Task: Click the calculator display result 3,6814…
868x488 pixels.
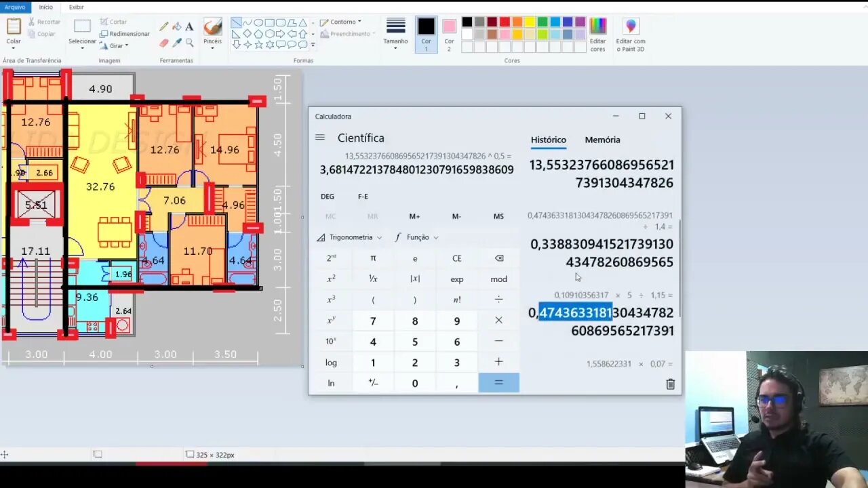Action: pyautogui.click(x=416, y=170)
